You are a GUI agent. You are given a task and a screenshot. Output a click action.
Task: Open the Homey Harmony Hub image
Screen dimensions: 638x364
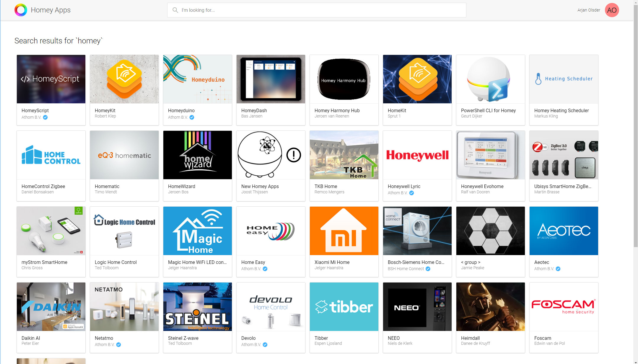coord(344,79)
